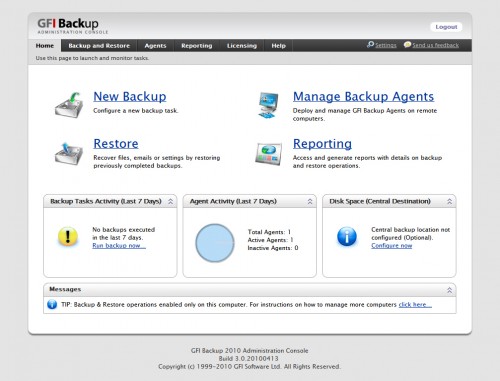Screen dimensions: 500x381
Task: Click Send us feedback link
Action: pyautogui.click(x=435, y=45)
